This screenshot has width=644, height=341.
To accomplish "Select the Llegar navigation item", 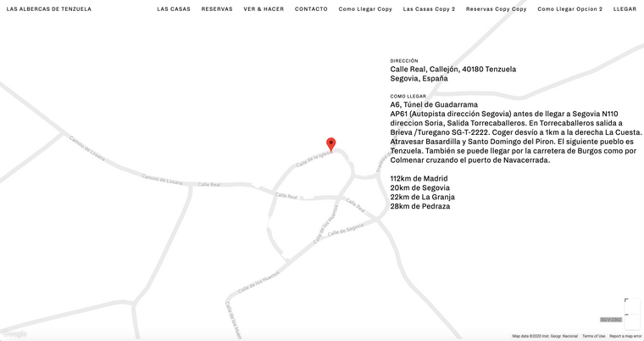I will point(625,9).
